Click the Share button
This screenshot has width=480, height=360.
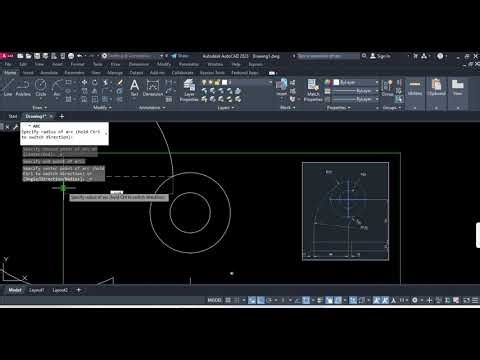point(180,56)
